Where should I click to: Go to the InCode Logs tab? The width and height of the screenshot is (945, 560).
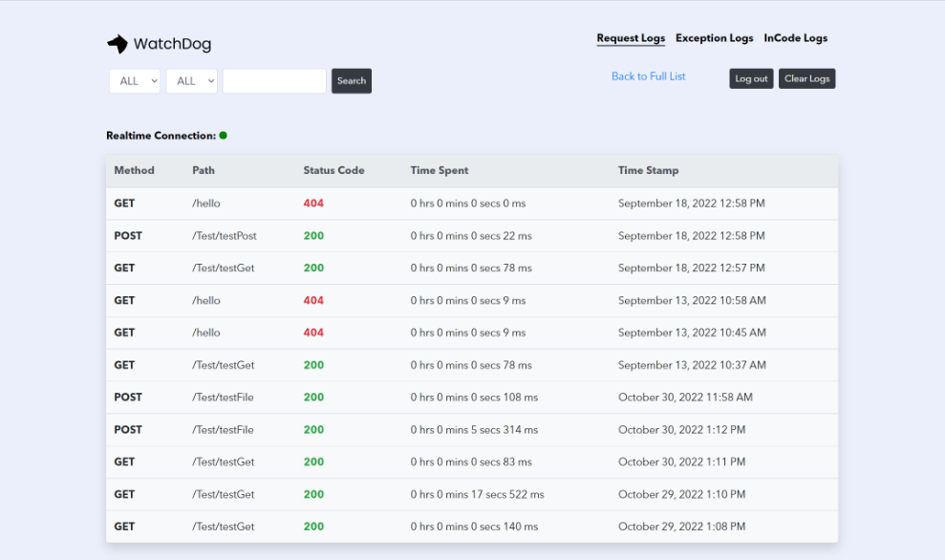pyautogui.click(x=795, y=38)
